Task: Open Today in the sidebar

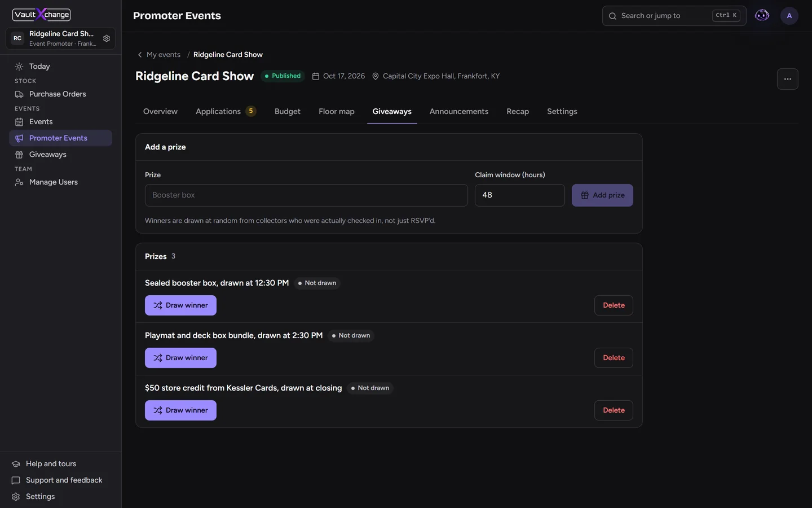Action: point(60,67)
